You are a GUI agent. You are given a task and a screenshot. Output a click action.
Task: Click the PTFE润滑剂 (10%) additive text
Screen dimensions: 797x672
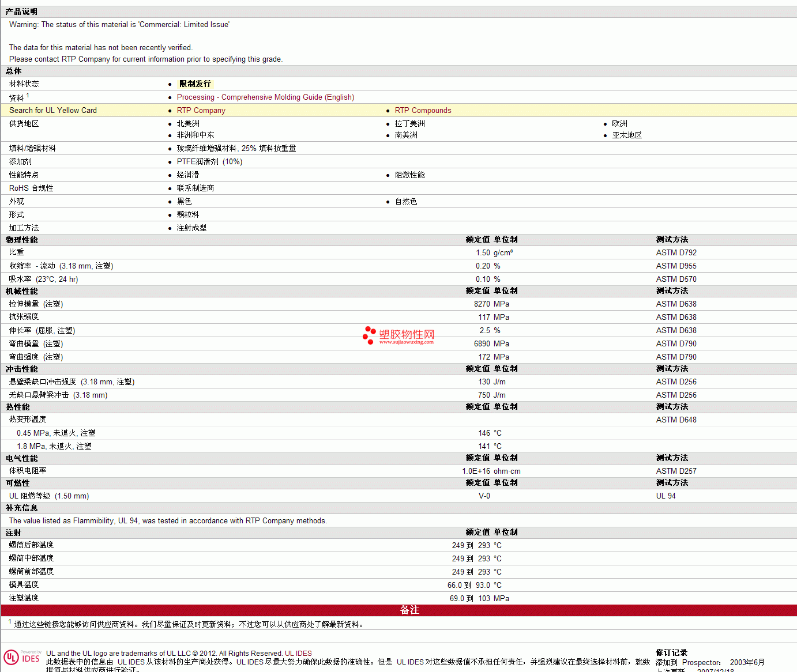209,162
